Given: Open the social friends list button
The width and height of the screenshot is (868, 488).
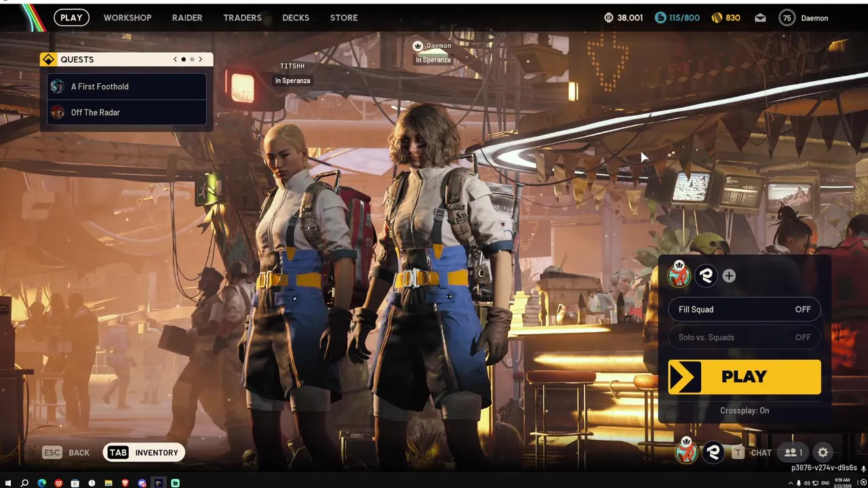Looking at the screenshot, I should tap(793, 453).
